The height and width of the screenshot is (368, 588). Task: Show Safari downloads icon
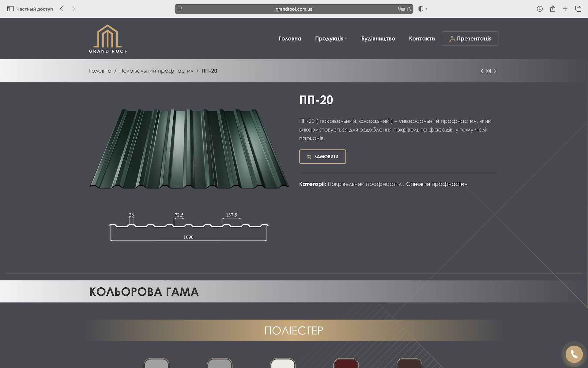pos(540,9)
